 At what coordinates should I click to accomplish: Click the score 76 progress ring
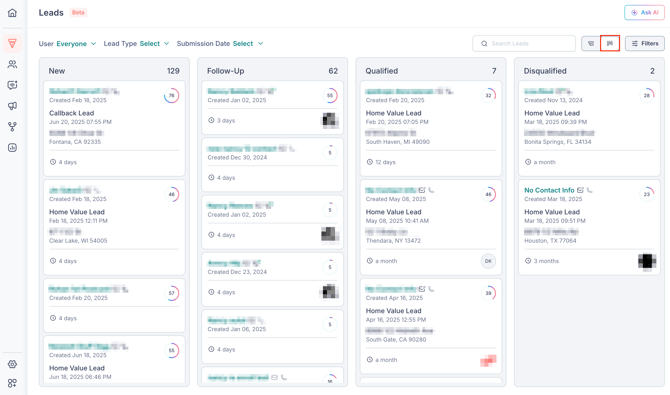[x=171, y=95]
